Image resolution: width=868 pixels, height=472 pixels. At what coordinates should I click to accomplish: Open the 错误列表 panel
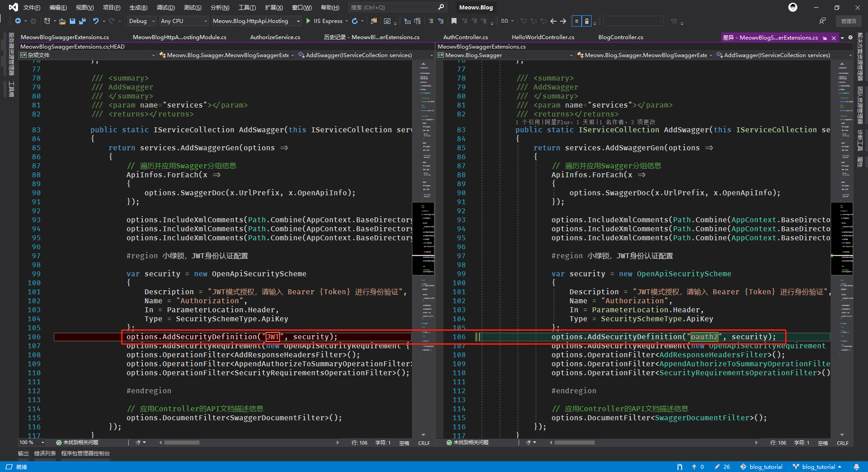[x=45, y=454]
